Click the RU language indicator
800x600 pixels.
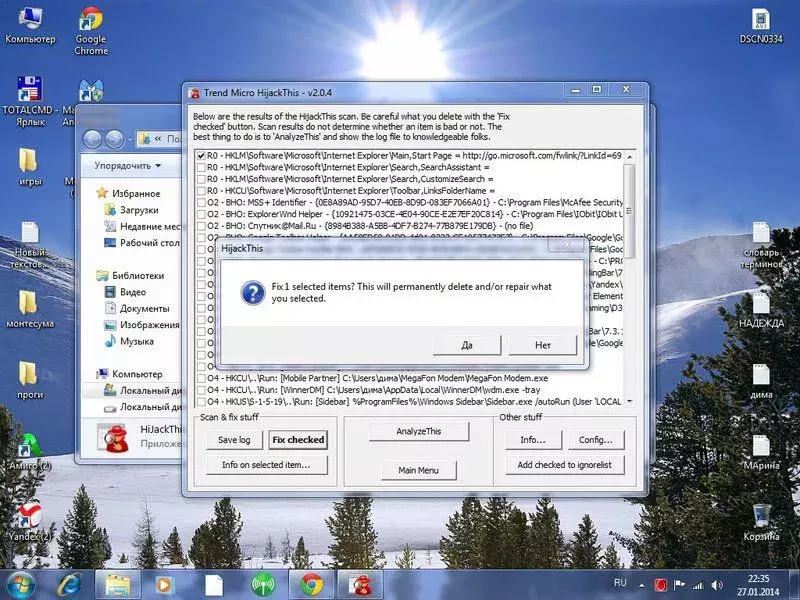(620, 583)
